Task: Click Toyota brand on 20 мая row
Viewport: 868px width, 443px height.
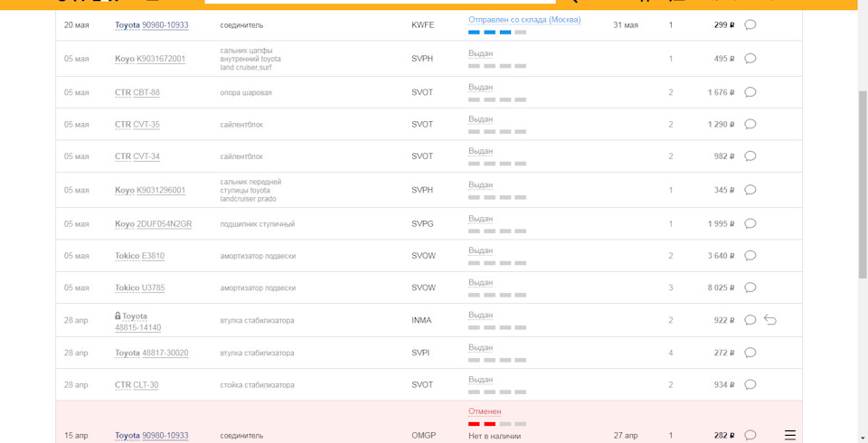Action: (x=127, y=25)
